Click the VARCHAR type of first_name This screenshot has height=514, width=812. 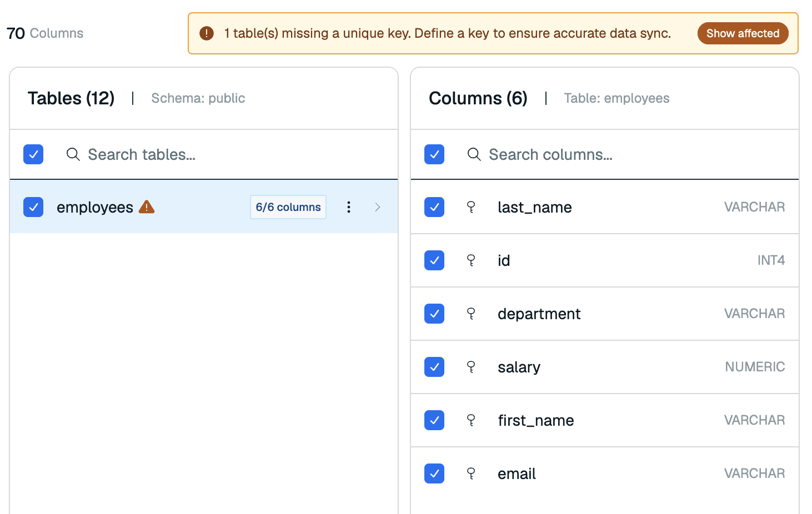click(754, 420)
